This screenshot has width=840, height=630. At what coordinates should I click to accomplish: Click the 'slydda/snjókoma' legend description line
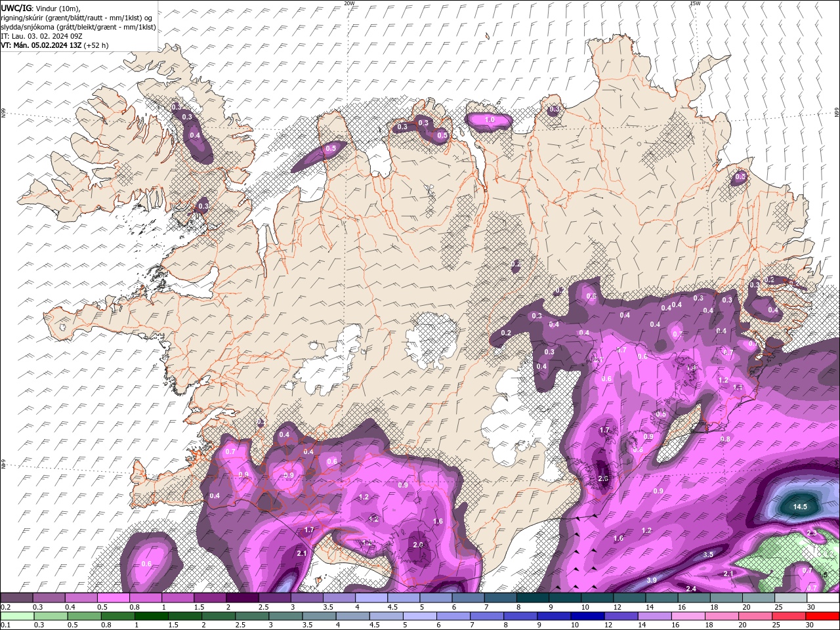pyautogui.click(x=78, y=27)
